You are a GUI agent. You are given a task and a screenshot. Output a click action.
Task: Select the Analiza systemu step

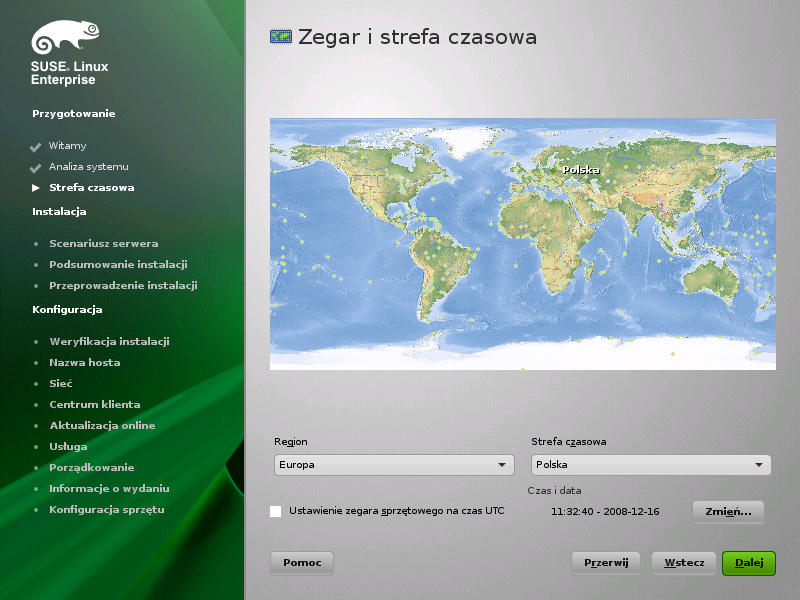coord(89,167)
